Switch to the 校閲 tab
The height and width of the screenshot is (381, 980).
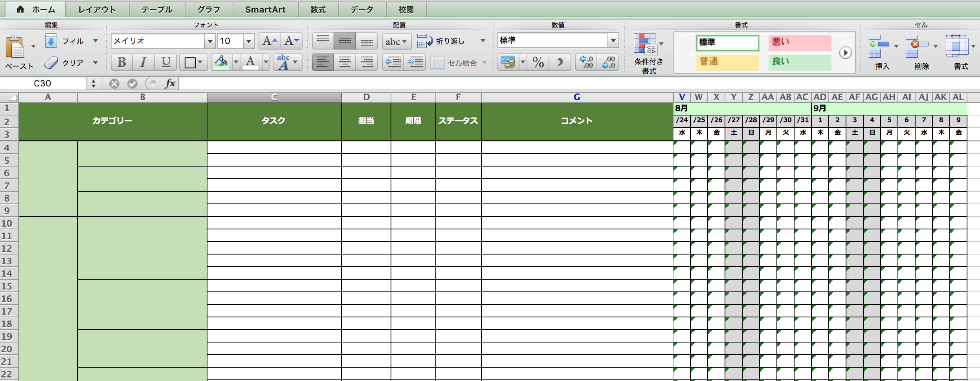pos(406,9)
